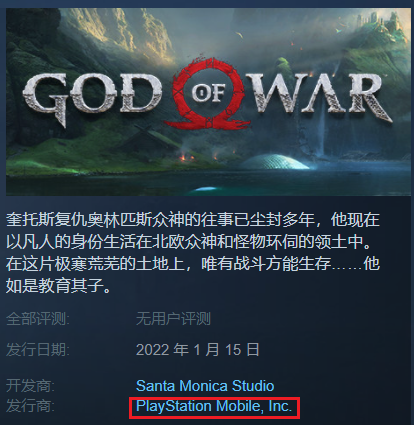This screenshot has height=425, width=414.
Task: Open the PlayStation Mobile, Inc. publisher link
Action: pos(214,406)
